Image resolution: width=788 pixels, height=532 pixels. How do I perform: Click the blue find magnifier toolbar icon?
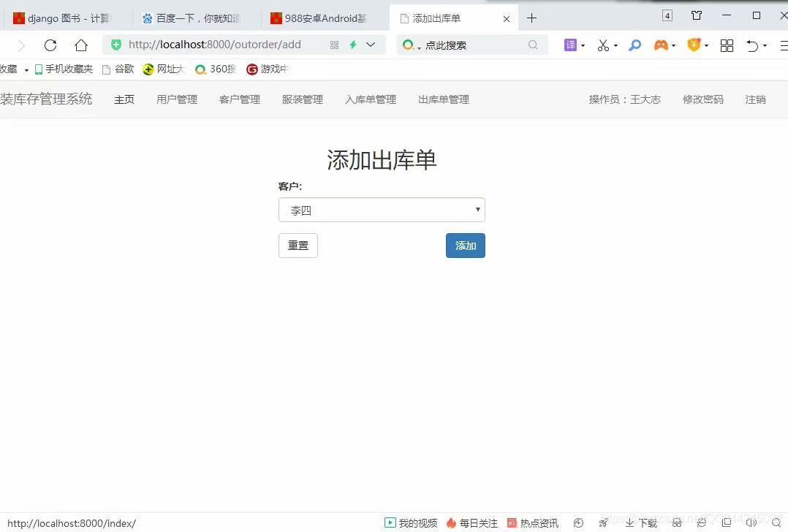634,45
